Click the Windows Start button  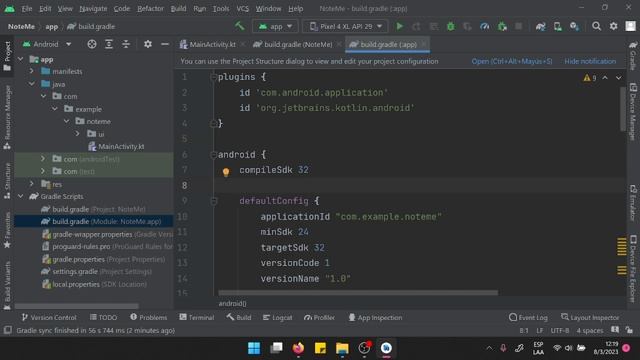point(254,348)
